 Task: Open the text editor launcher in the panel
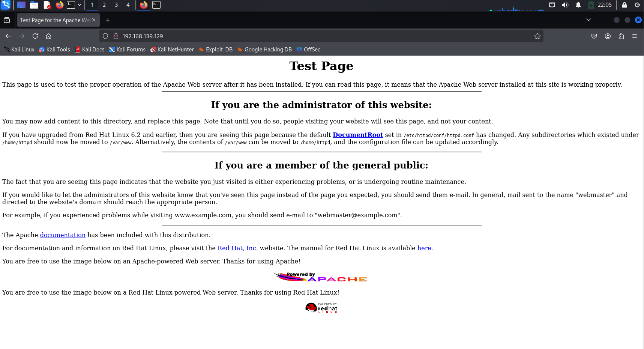(47, 5)
